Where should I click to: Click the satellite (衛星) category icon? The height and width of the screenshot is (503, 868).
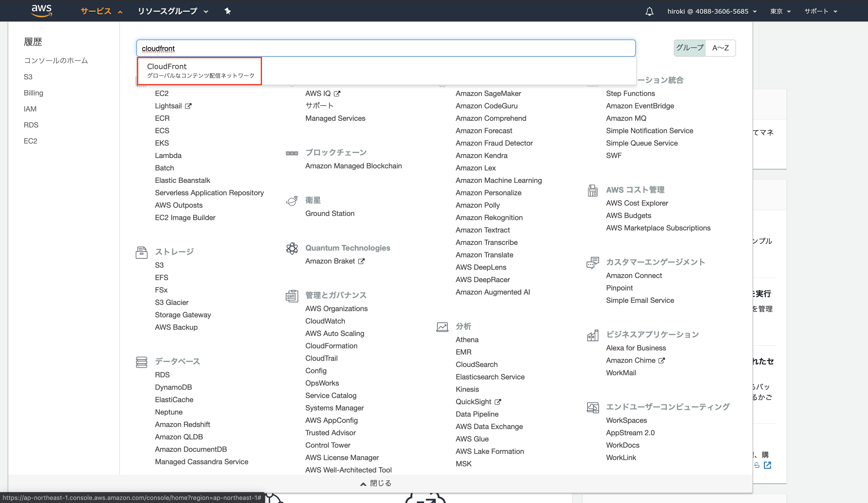(292, 201)
